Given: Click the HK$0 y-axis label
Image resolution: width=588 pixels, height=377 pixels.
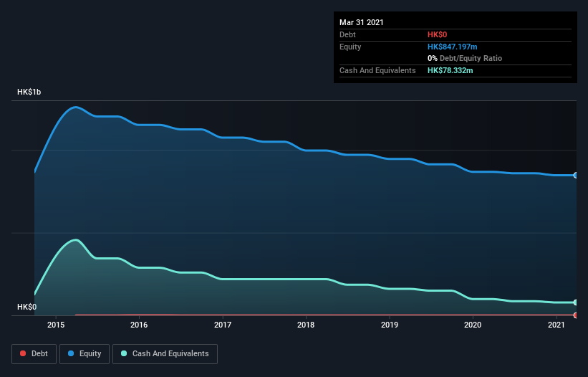Looking at the screenshot, I should (x=27, y=307).
